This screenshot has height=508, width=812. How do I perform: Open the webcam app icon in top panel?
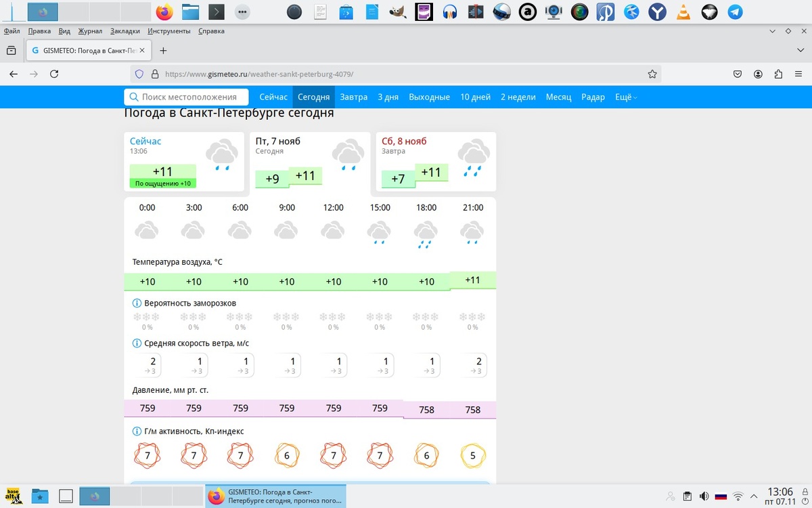point(553,12)
